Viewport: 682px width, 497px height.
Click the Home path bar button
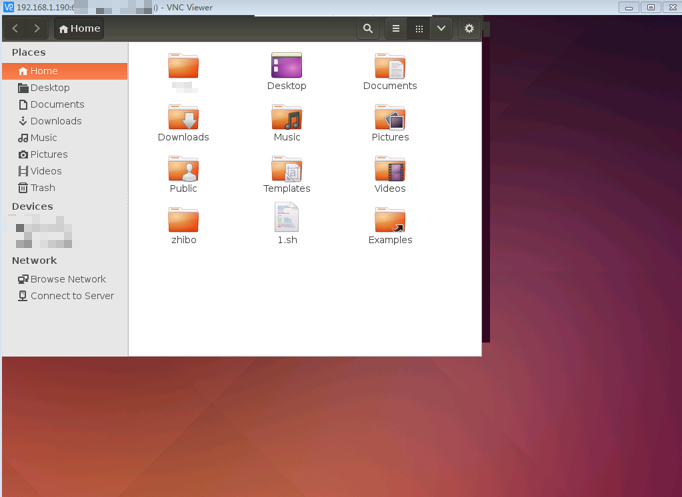coord(79,28)
